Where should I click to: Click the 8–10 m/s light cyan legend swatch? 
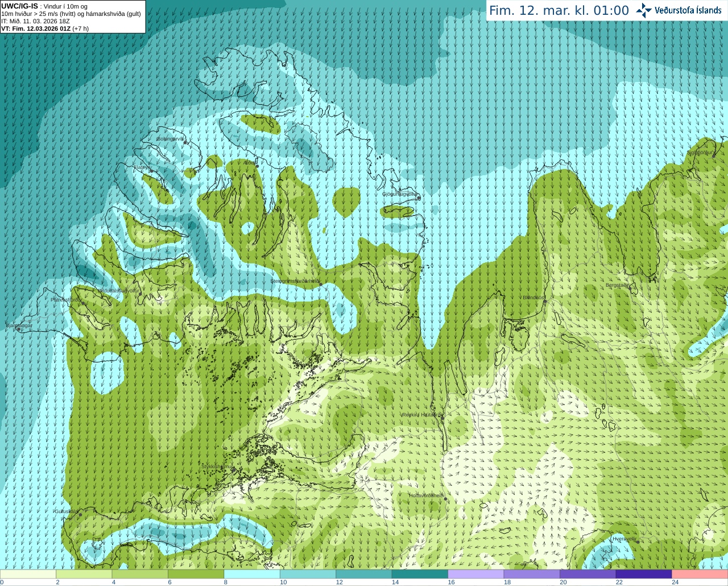[x=252, y=574]
